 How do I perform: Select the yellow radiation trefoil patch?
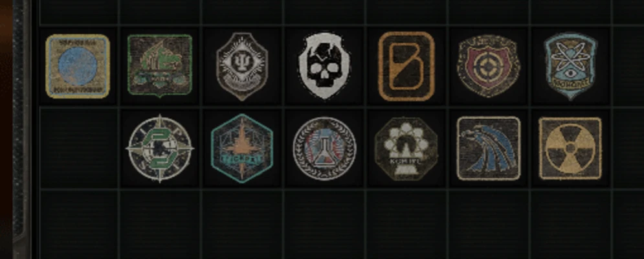pos(570,148)
